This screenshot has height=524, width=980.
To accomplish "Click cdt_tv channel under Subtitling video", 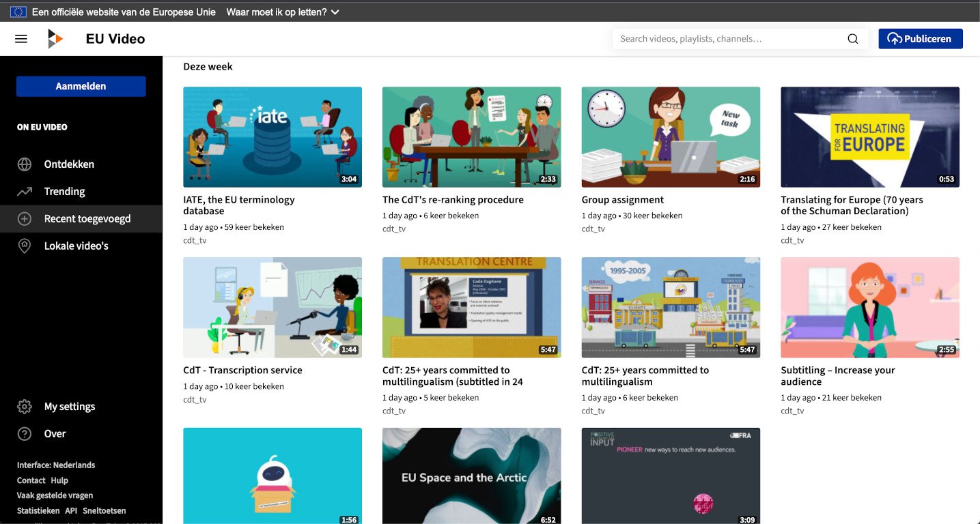I will click(x=792, y=411).
